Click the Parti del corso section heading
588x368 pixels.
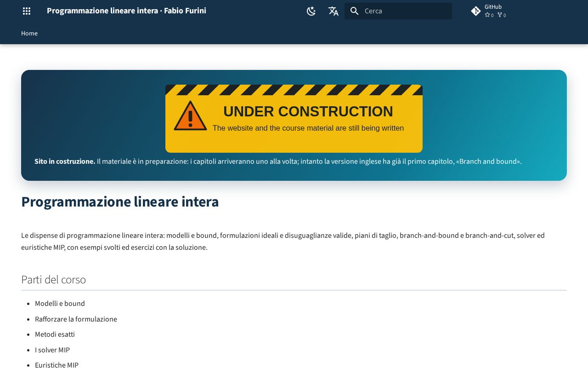[x=53, y=280]
